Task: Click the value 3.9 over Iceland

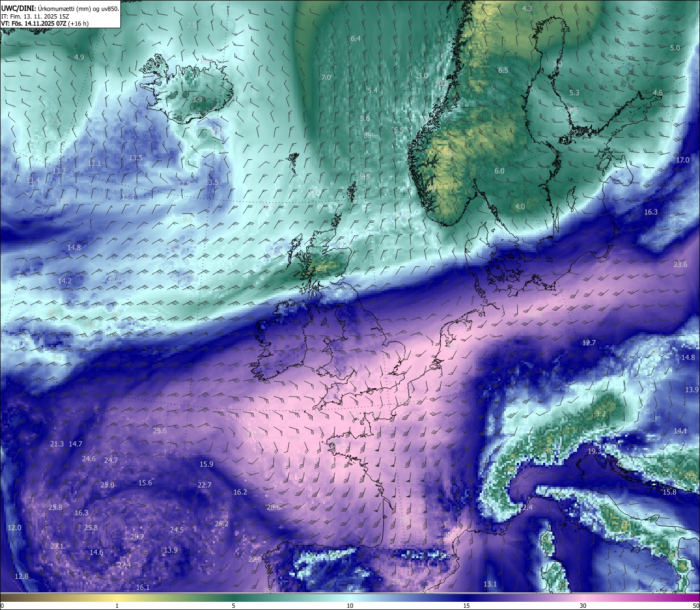Action: click(197, 100)
